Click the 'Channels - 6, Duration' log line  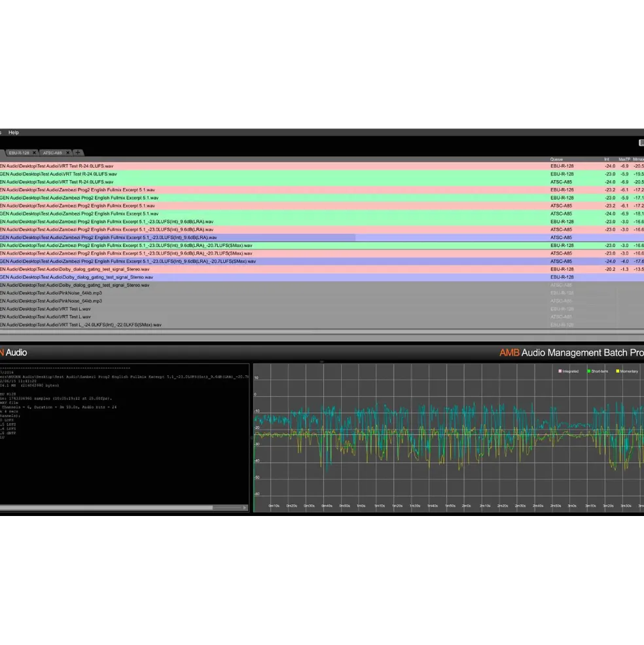coord(59,407)
